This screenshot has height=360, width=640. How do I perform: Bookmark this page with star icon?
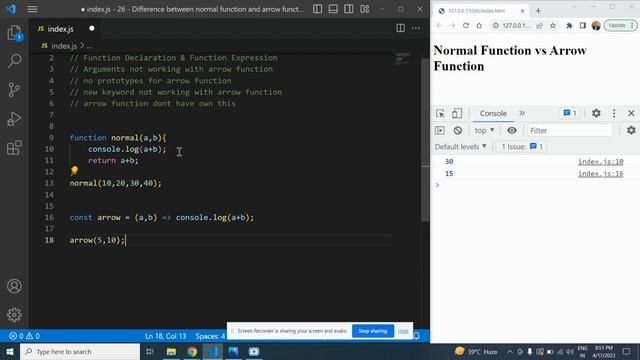pyautogui.click(x=553, y=25)
